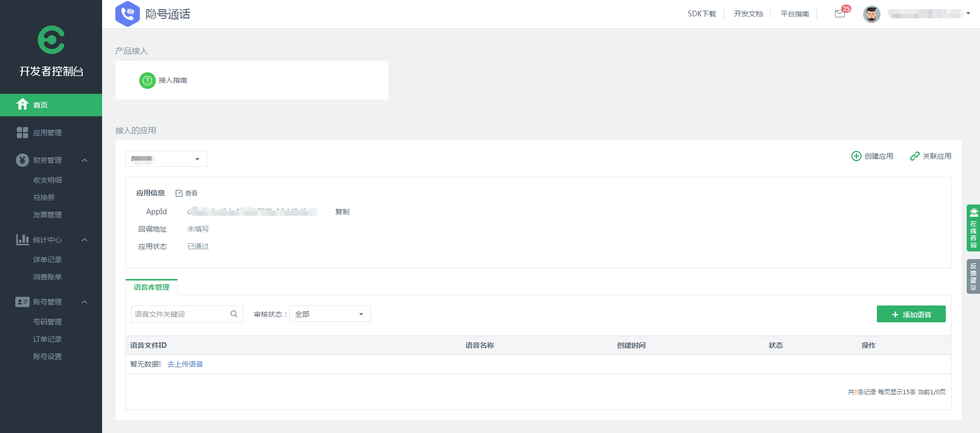Viewport: 980px width, 433px height.
Task: Click the 隐号通话 phone logo icon
Action: tap(128, 14)
